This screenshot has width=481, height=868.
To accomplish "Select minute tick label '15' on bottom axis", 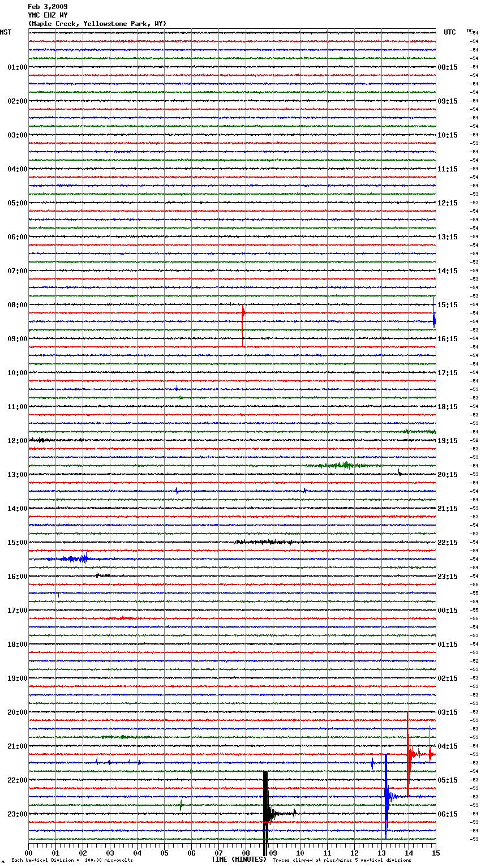I will (x=435, y=853).
